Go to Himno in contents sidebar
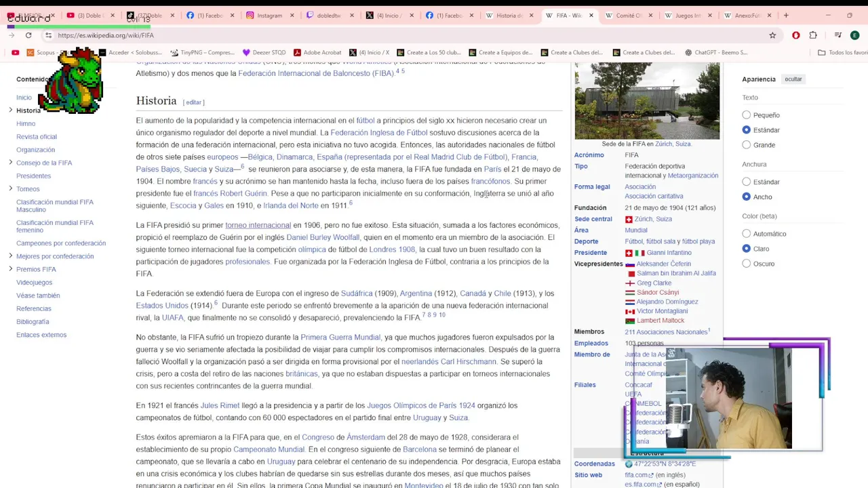 [x=26, y=123]
